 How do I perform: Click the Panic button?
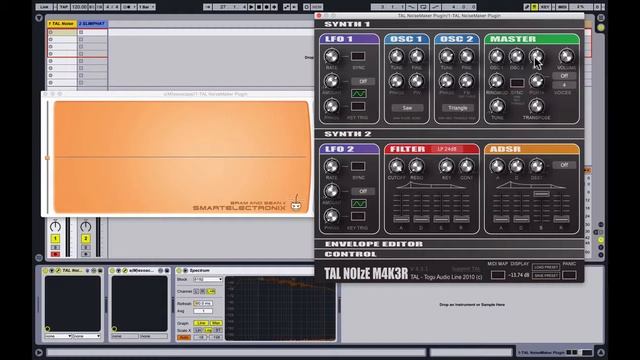[569, 275]
